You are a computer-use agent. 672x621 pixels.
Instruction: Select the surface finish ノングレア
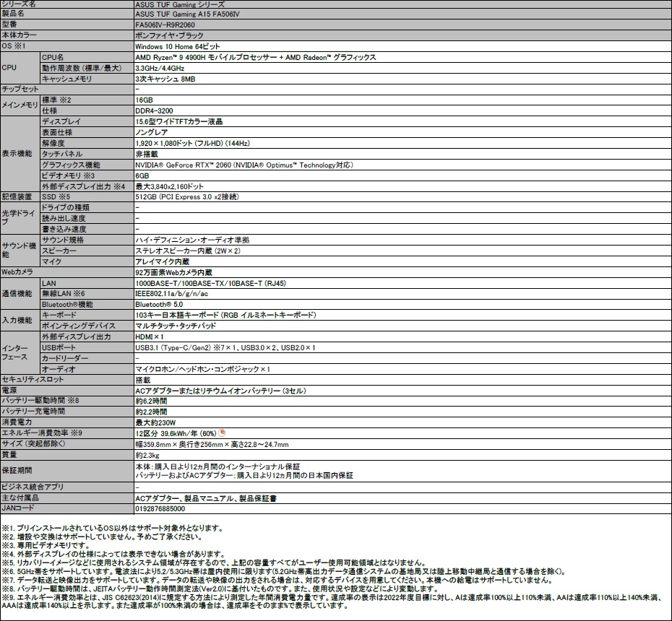(152, 132)
